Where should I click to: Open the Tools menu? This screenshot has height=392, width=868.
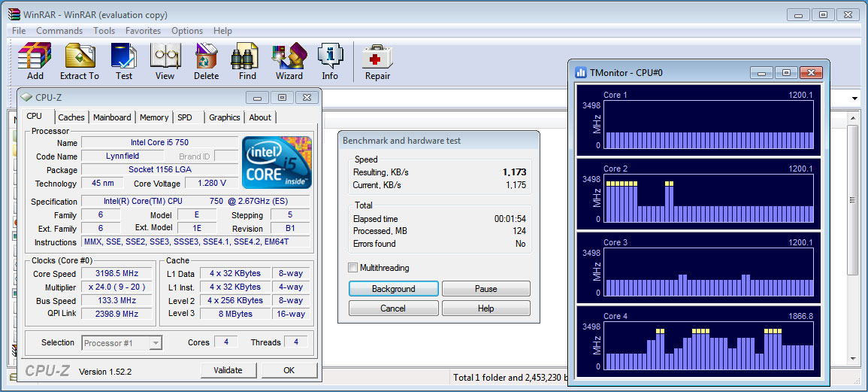pyautogui.click(x=104, y=31)
